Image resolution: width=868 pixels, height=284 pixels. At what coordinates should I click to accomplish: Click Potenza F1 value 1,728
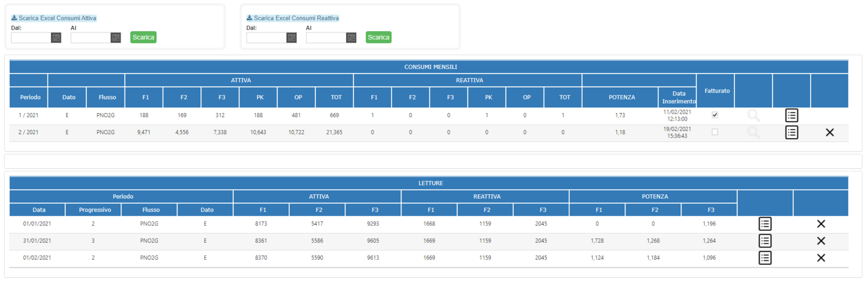pos(597,241)
